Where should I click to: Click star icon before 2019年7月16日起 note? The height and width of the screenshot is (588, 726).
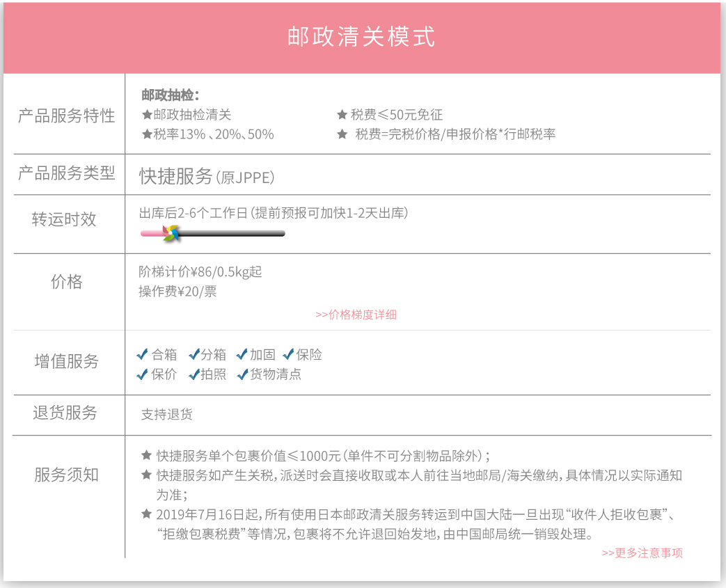point(146,514)
